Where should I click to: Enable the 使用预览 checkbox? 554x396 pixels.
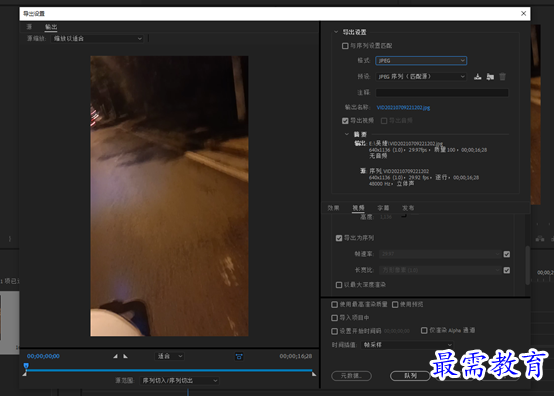click(x=395, y=305)
